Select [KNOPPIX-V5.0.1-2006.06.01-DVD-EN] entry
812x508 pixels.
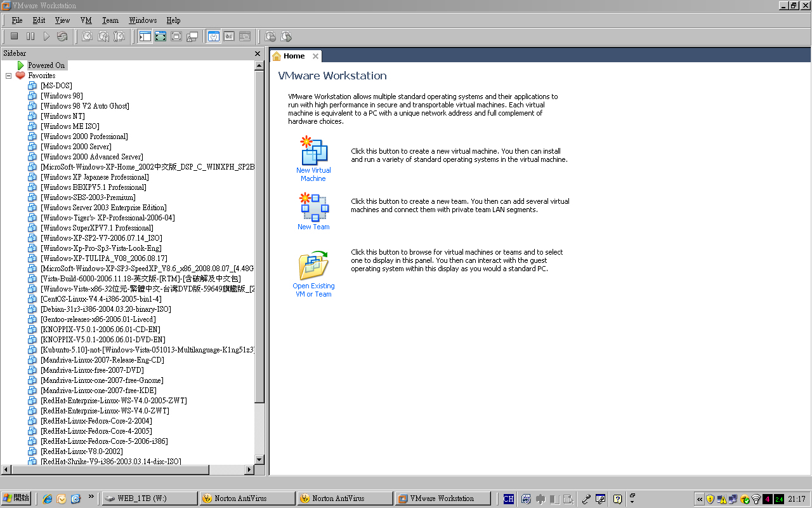click(x=102, y=339)
